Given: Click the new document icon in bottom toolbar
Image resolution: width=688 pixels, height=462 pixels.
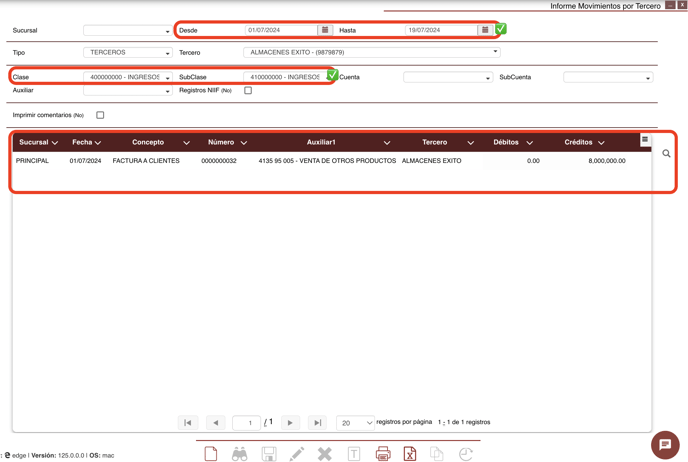Looking at the screenshot, I should (x=211, y=454).
